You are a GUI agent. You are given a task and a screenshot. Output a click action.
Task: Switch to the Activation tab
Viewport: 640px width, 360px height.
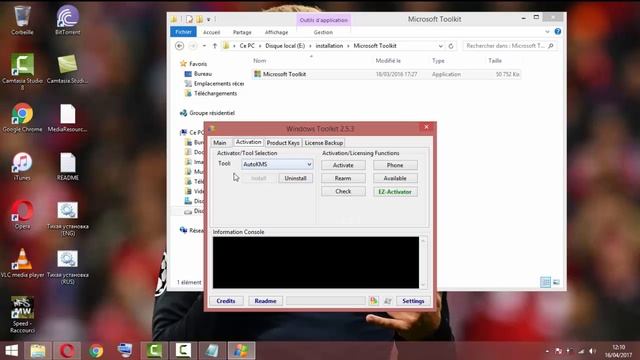tap(248, 142)
